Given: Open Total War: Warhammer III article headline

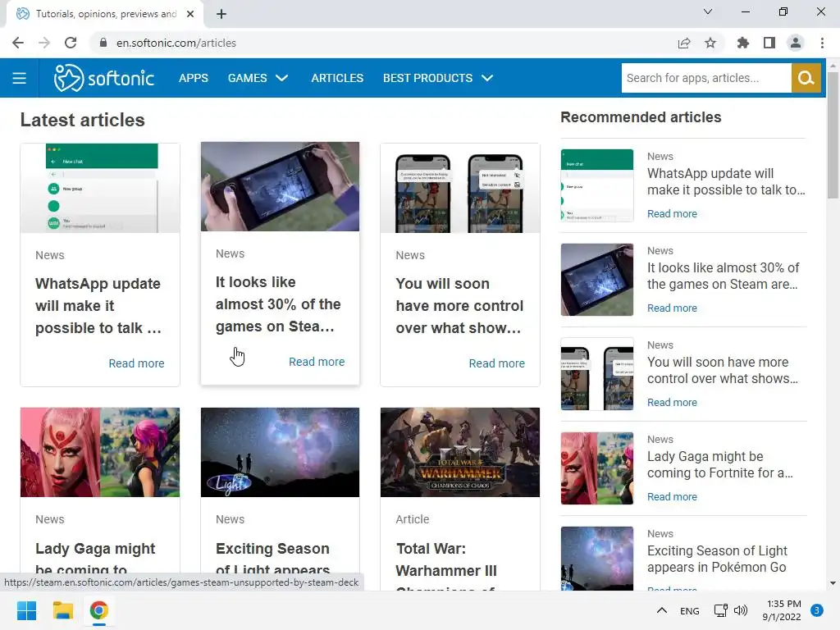Looking at the screenshot, I should pos(446,565).
